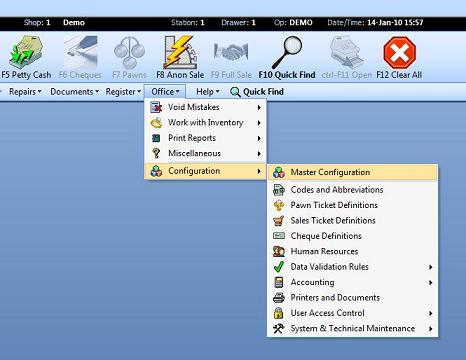Click the F12 Clear All red icon
This screenshot has width=466, height=360.
coord(399,52)
